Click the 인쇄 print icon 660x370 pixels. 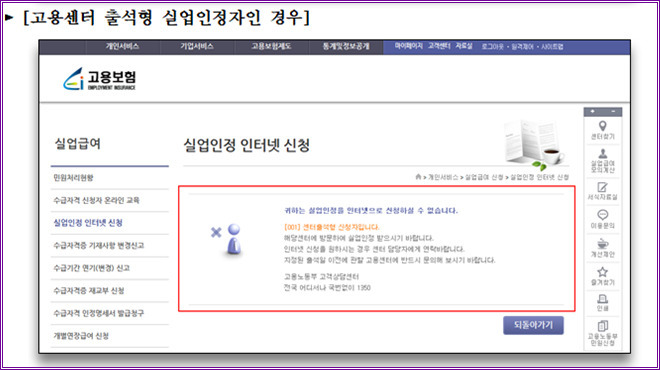pos(602,299)
